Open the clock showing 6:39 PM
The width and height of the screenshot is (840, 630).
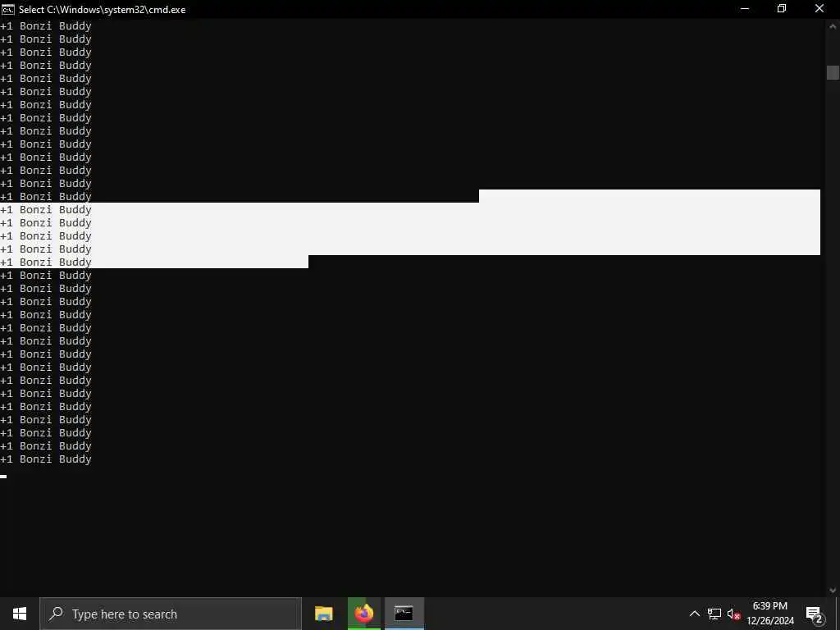point(770,614)
